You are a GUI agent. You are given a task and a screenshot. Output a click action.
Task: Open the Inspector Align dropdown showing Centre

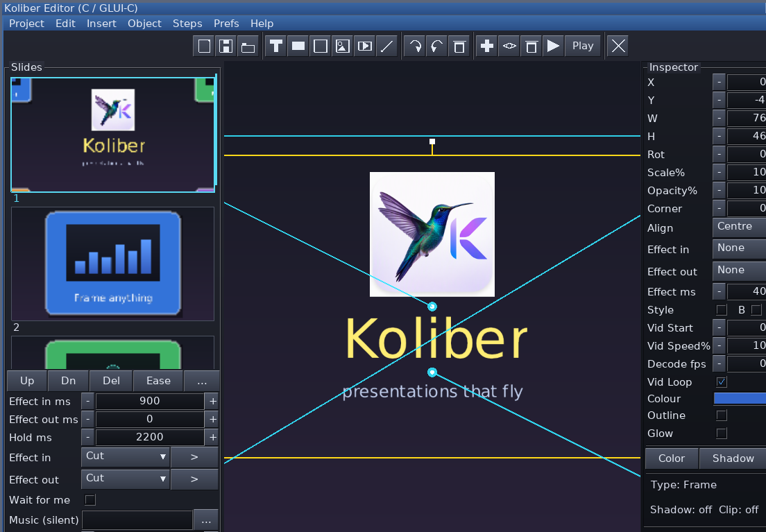click(739, 228)
